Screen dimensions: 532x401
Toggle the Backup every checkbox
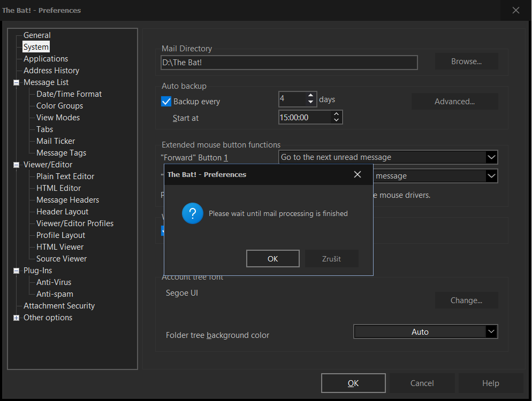tap(166, 102)
